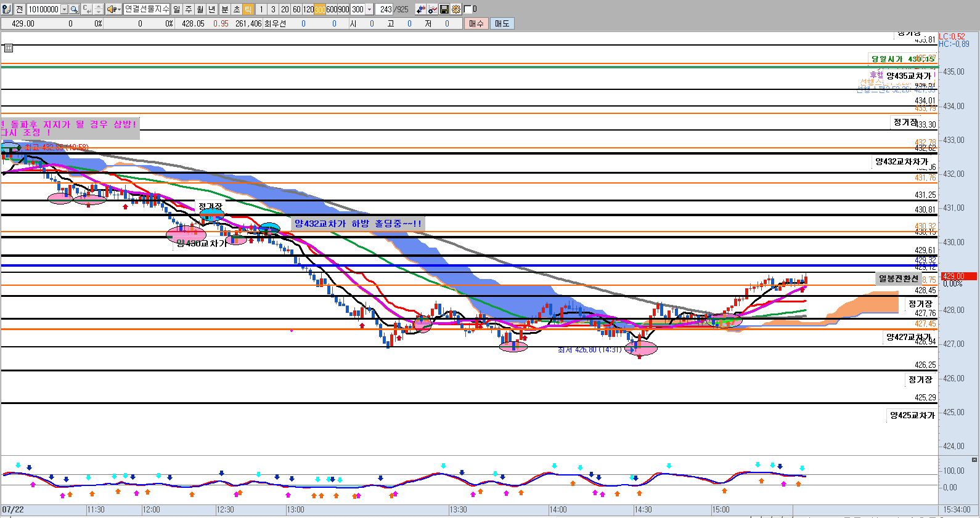Click the 일봉전환선 label near current price
The image size is (980, 518).
[898, 278]
